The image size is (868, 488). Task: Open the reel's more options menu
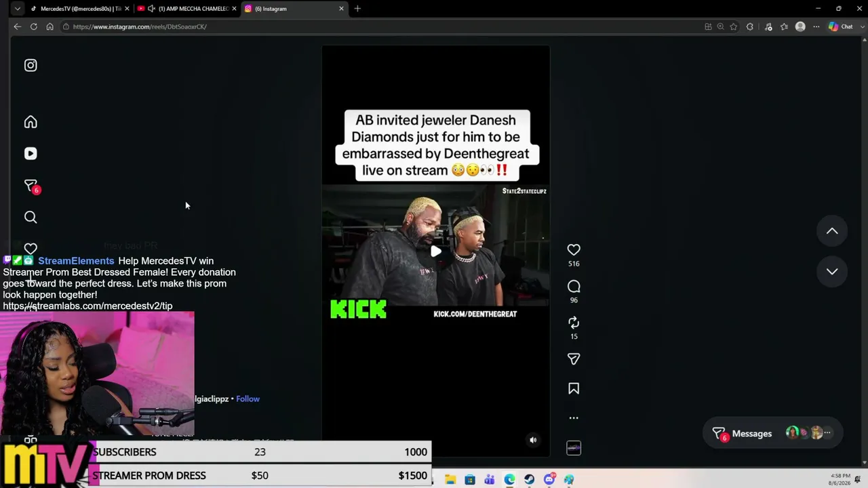(x=574, y=418)
